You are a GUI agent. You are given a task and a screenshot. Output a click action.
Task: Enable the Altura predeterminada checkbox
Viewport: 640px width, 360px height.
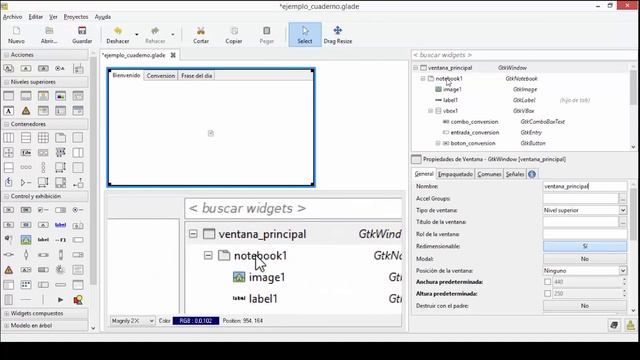(x=547, y=293)
